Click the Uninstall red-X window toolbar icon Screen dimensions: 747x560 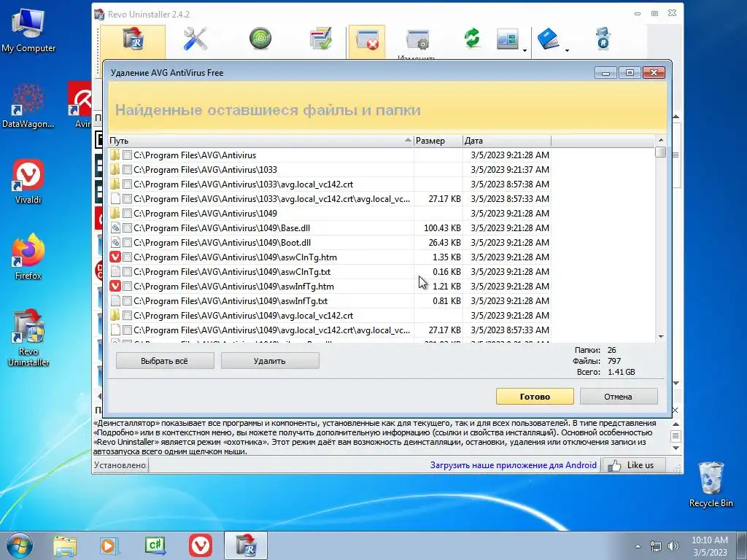point(367,41)
